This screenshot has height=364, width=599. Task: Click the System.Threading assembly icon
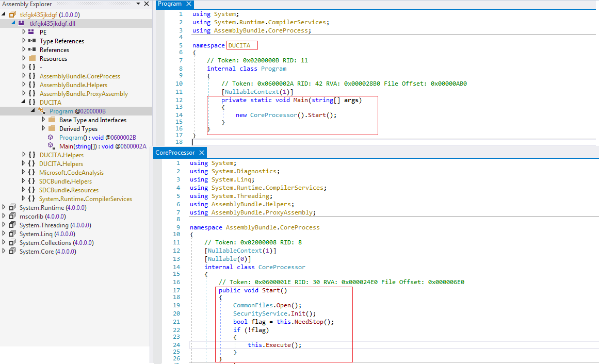click(x=12, y=225)
